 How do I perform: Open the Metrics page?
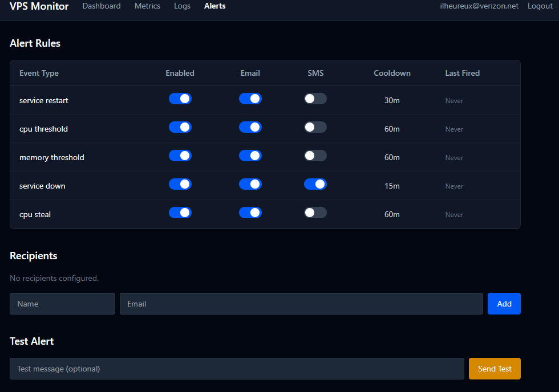[147, 6]
